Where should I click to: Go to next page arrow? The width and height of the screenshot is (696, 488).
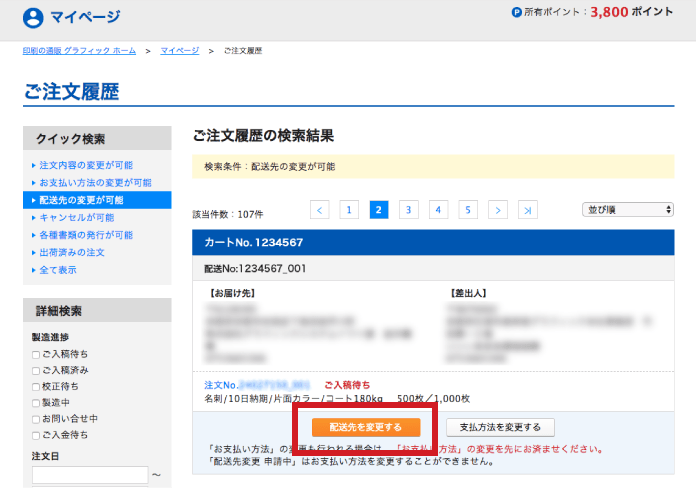pos(498,209)
